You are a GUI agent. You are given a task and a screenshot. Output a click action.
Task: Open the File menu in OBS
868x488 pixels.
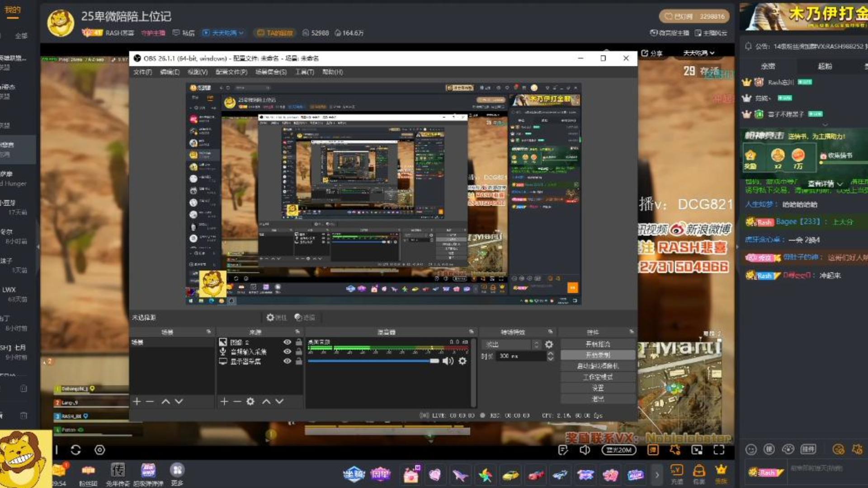[142, 72]
